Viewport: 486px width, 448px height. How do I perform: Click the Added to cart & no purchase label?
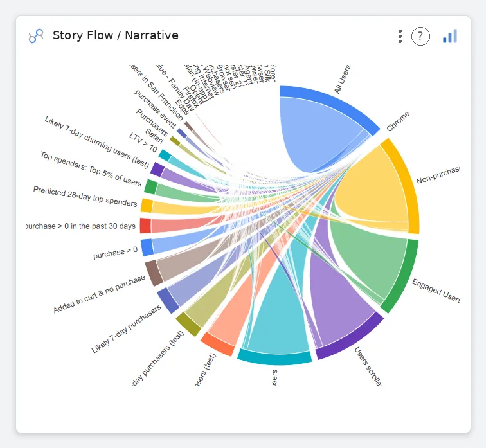(99, 294)
